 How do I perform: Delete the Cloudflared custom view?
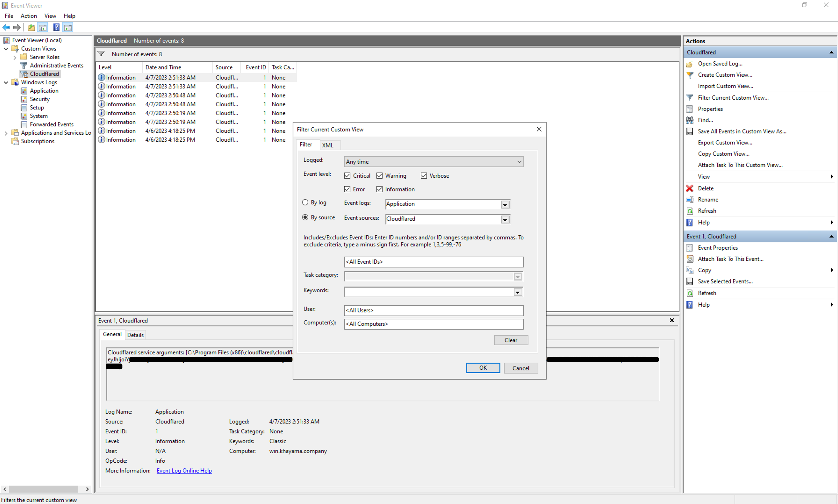706,188
